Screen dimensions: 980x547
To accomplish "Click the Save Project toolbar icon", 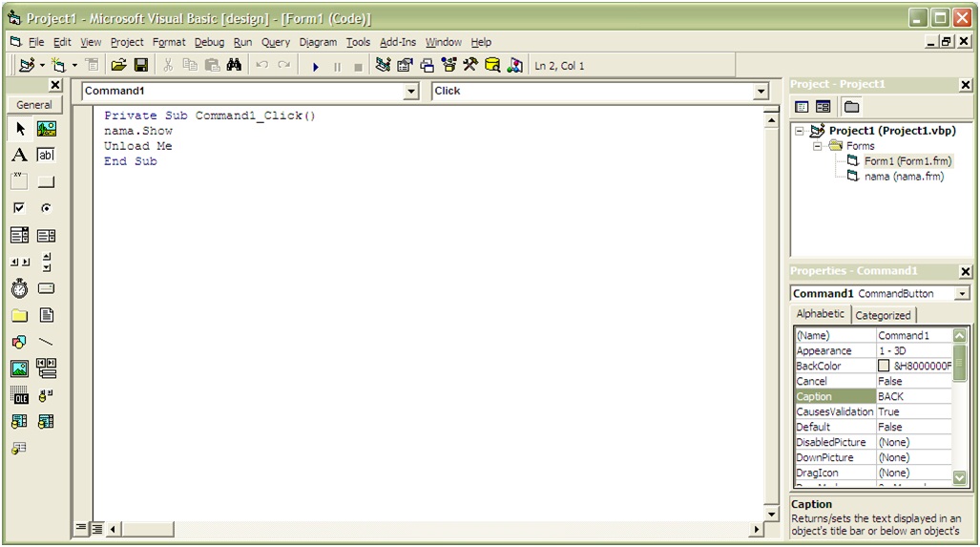I will click(141, 65).
